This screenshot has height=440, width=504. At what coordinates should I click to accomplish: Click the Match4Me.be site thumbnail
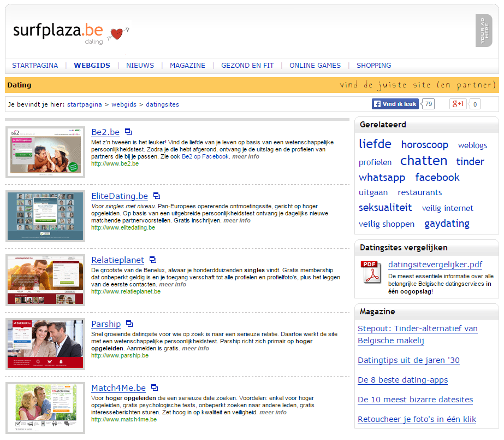tap(45, 408)
